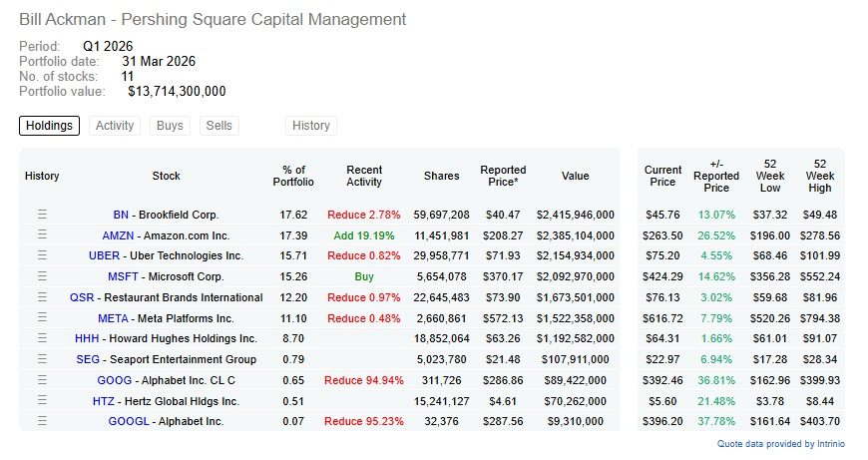Sort by Reported Price* column header

(503, 176)
